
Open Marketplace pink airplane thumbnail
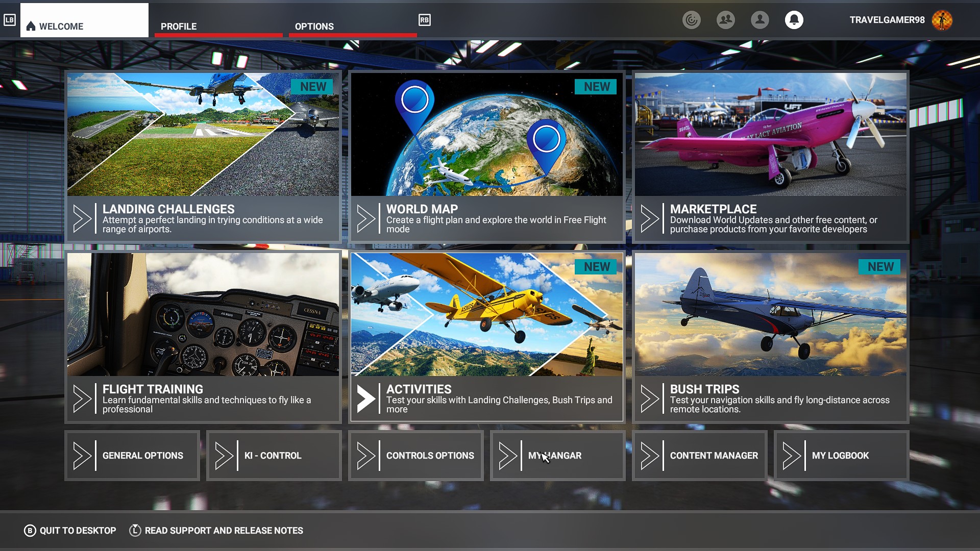pos(770,135)
